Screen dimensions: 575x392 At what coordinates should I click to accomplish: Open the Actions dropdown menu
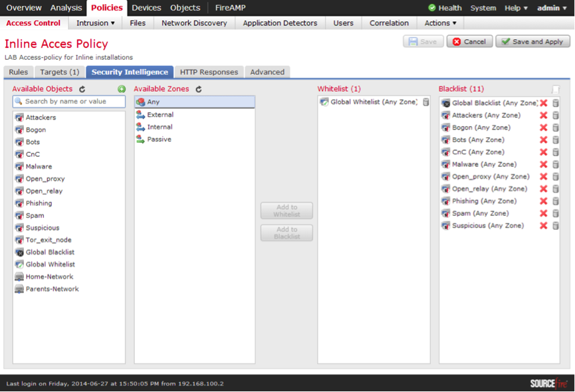coord(441,23)
